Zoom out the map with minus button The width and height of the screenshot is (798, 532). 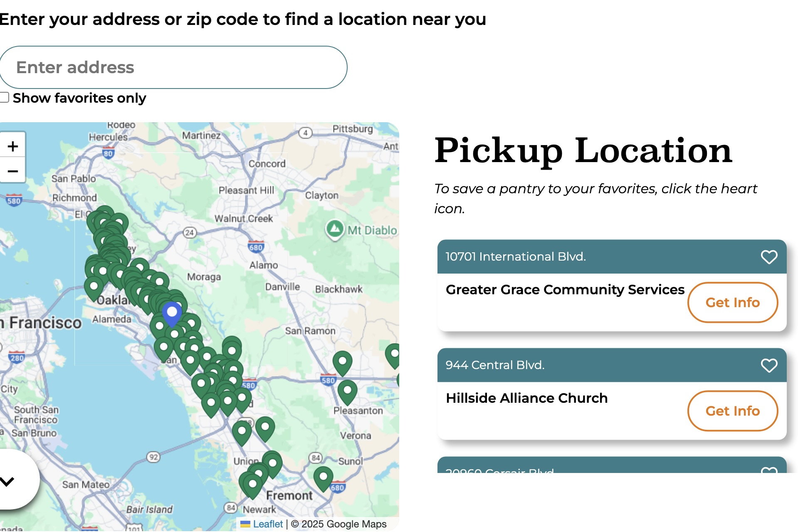click(13, 170)
